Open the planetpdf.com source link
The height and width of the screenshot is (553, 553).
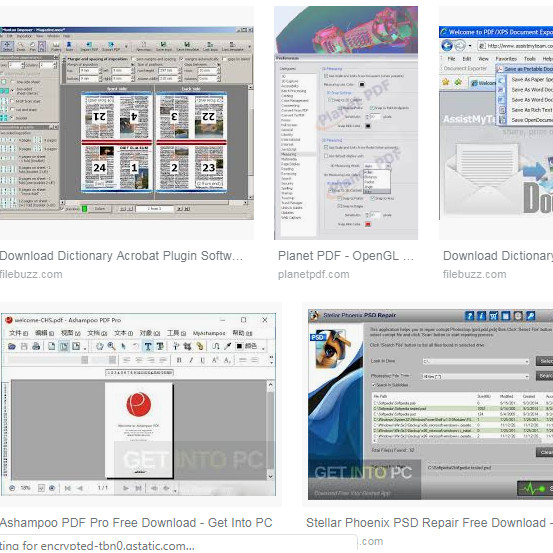[x=314, y=275]
